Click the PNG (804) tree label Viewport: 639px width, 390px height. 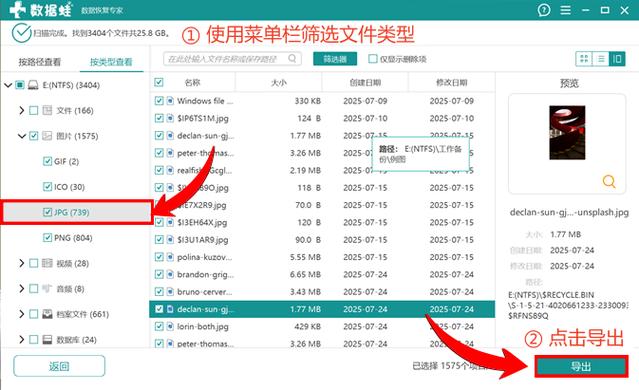(x=73, y=238)
